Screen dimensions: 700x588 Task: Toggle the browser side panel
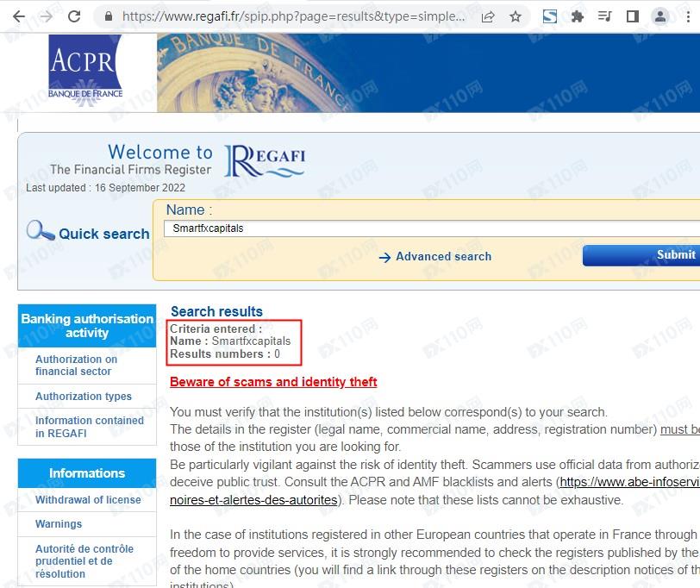[x=633, y=16]
